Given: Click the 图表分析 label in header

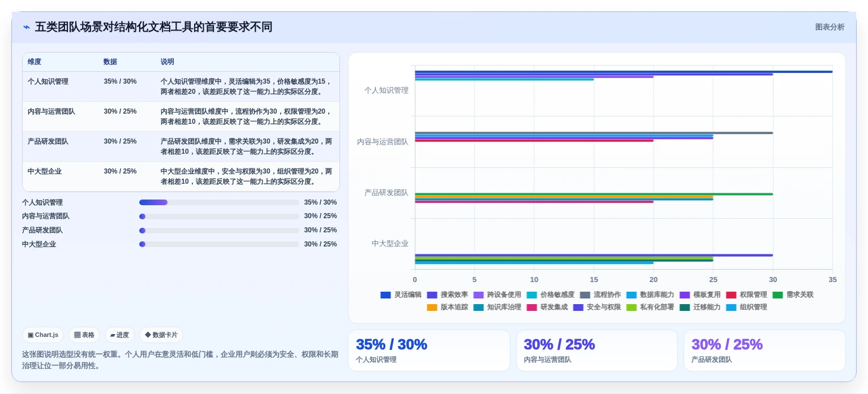Looking at the screenshot, I should point(830,27).
